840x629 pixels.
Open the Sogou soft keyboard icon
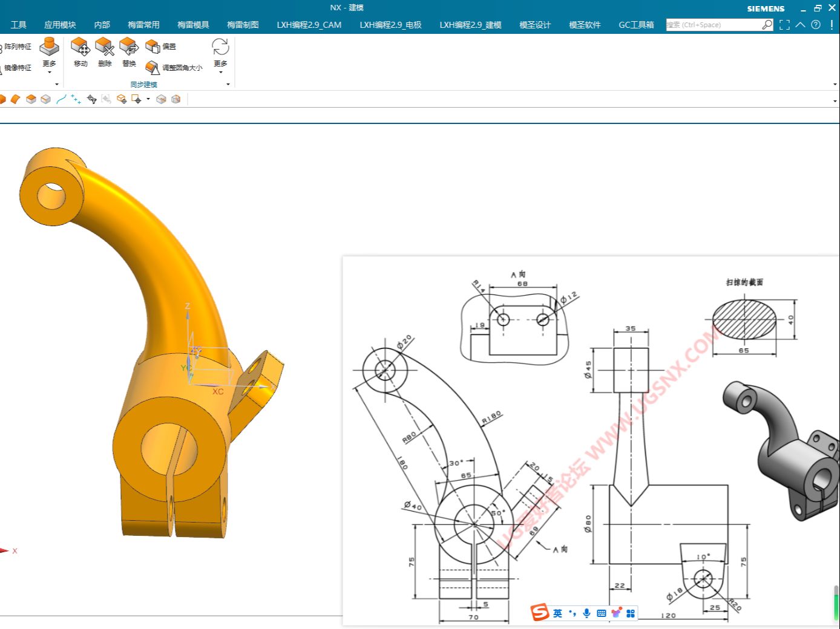601,613
